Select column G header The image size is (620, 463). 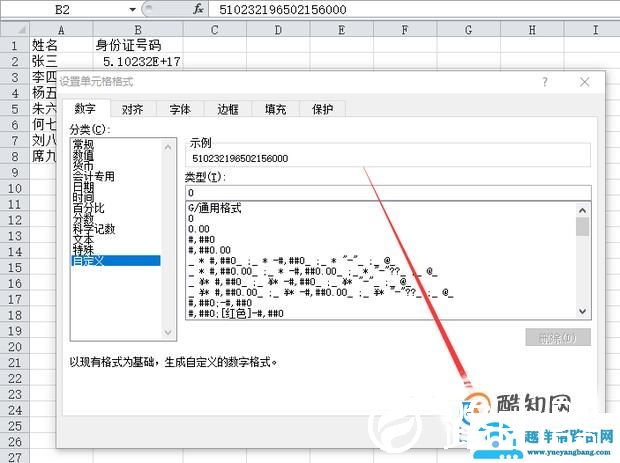(x=469, y=30)
